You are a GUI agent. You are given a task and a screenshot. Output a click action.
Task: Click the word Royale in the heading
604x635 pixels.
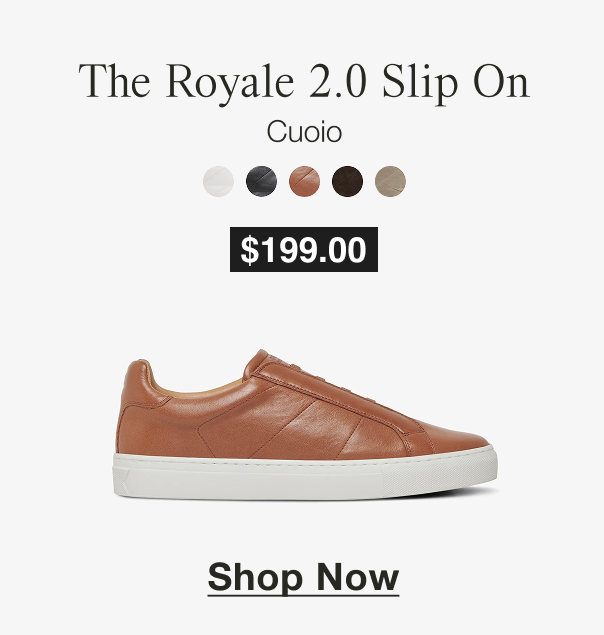[229, 83]
